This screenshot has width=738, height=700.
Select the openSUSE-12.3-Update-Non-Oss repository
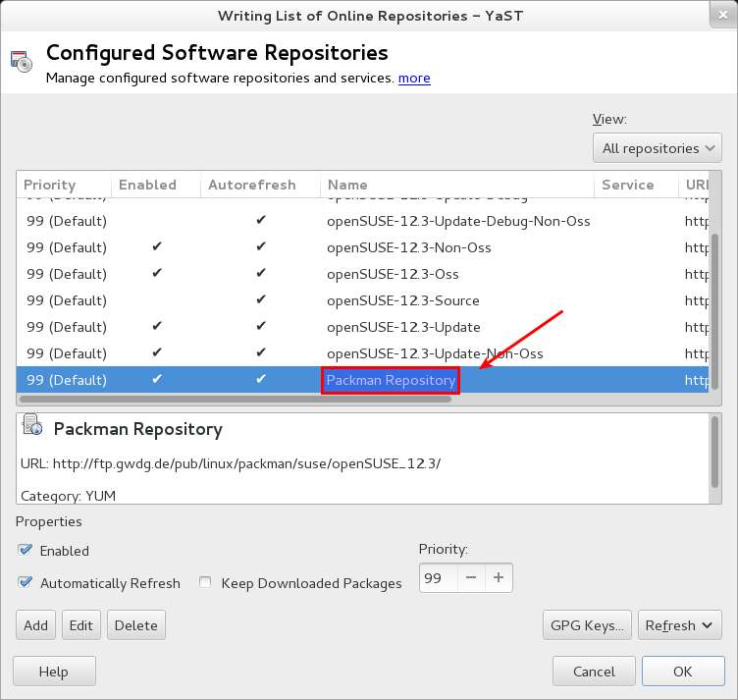tap(362, 353)
